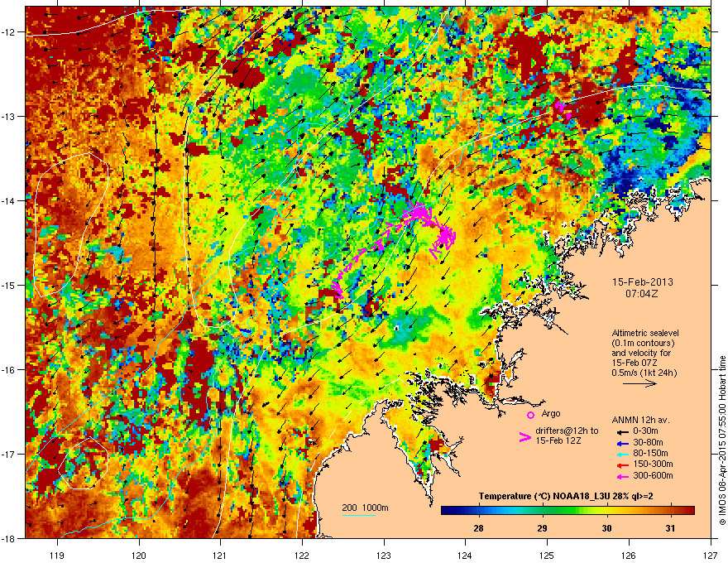728x563 pixels.
Task: Click the 'Argo' legend label
Action: (551, 413)
